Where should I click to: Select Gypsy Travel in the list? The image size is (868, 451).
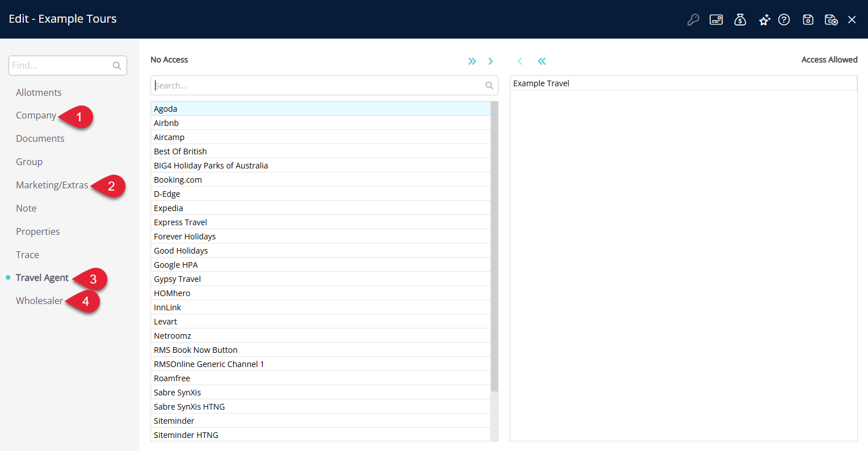tap(321, 279)
